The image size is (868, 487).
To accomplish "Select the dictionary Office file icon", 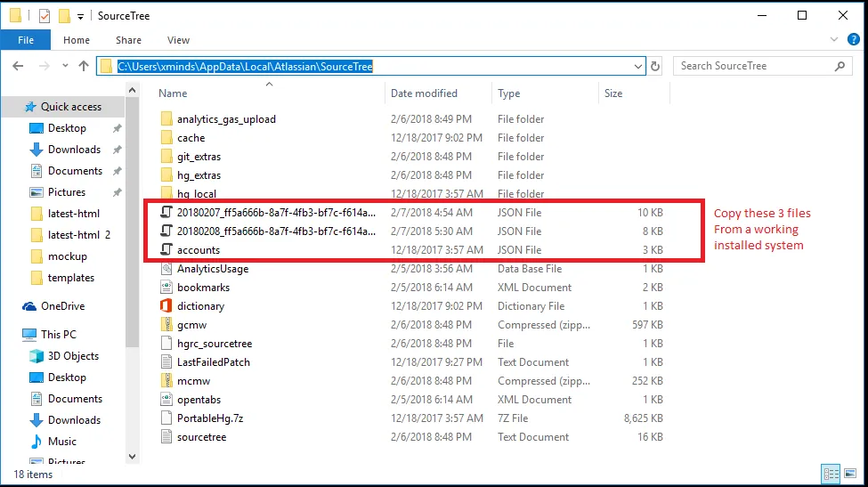I will point(166,306).
